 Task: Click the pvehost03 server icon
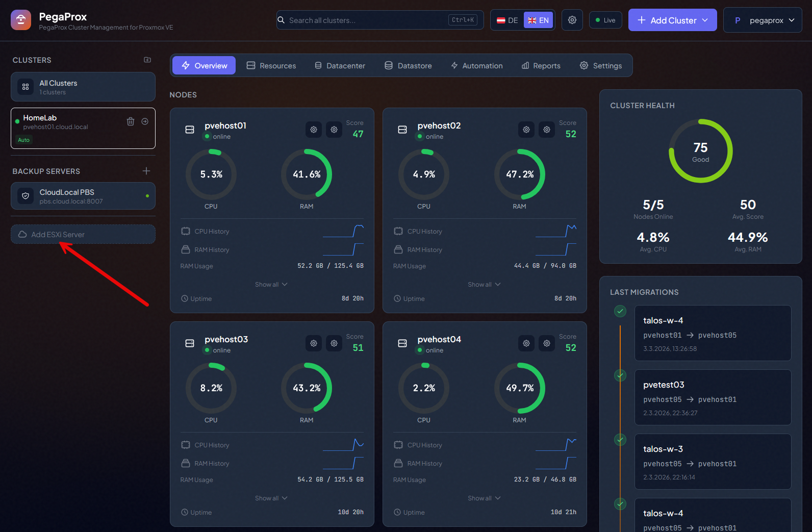coord(190,343)
